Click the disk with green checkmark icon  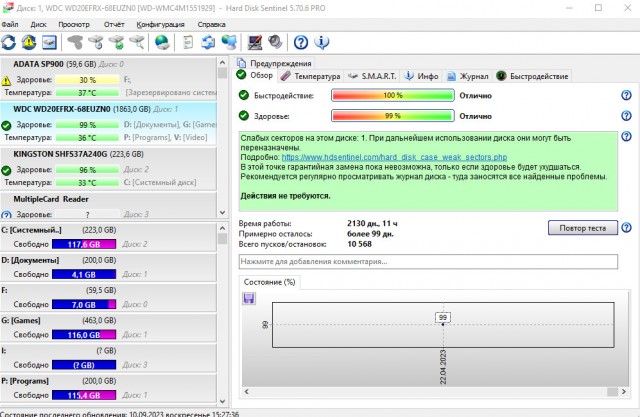pos(117,42)
